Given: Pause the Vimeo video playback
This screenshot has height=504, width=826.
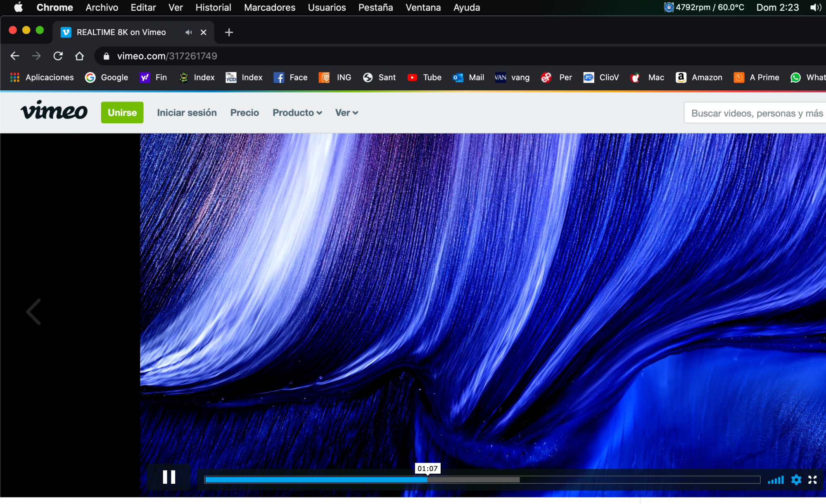Looking at the screenshot, I should click(x=169, y=477).
